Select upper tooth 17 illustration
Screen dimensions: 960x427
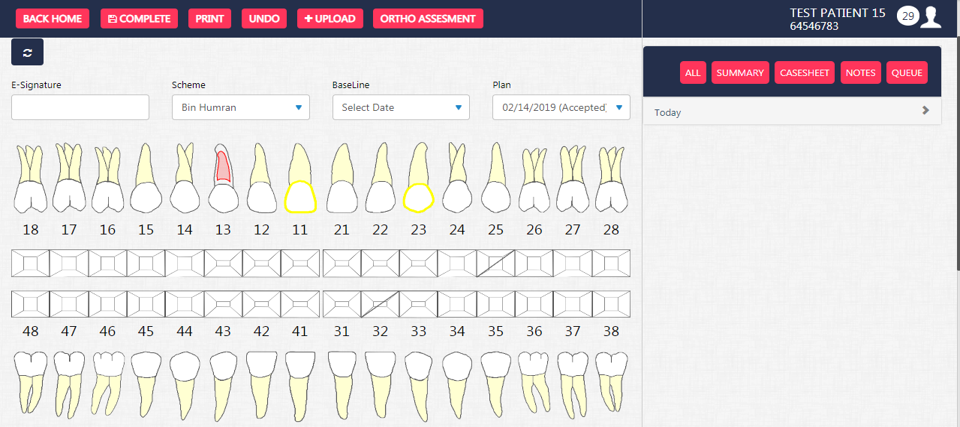click(69, 178)
